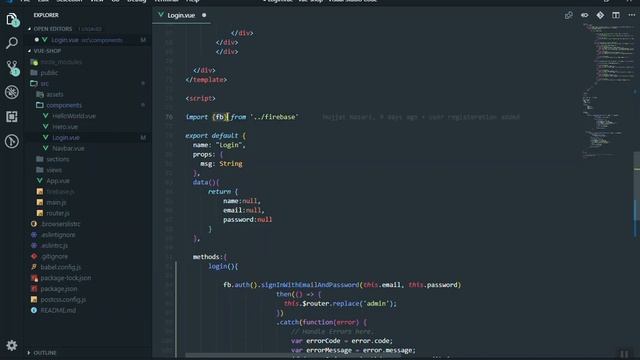
Task: Open Hero.vue in the file tree
Action: tap(65, 127)
